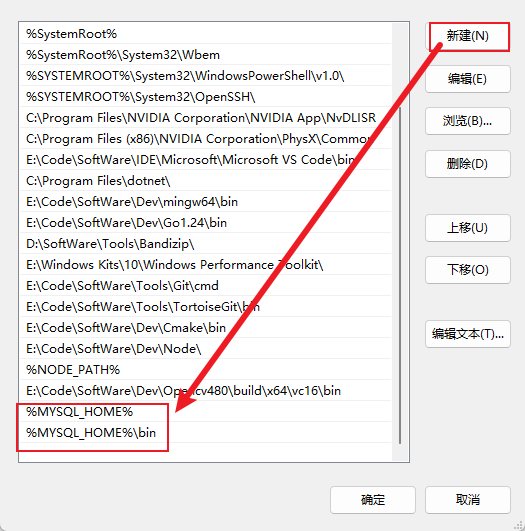Delete entry with 删除(D) button
525x531 pixels.
click(468, 164)
